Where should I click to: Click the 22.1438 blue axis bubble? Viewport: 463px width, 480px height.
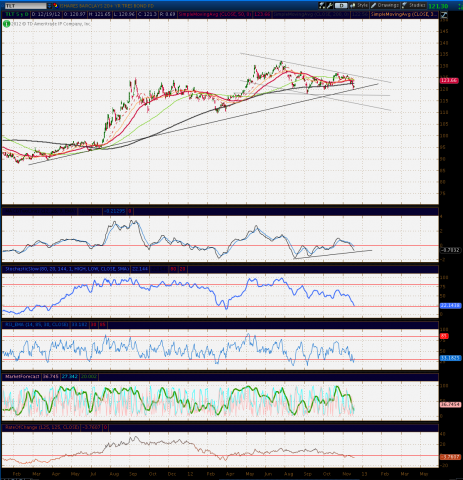pos(451,305)
